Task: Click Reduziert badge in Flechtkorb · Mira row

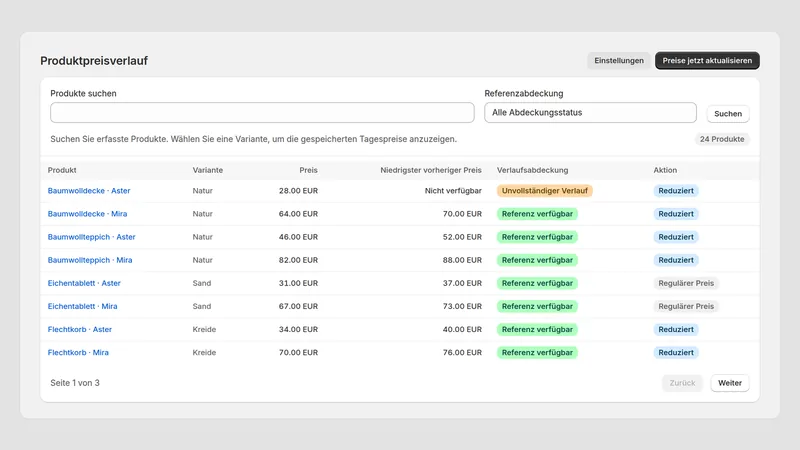Action: (676, 353)
